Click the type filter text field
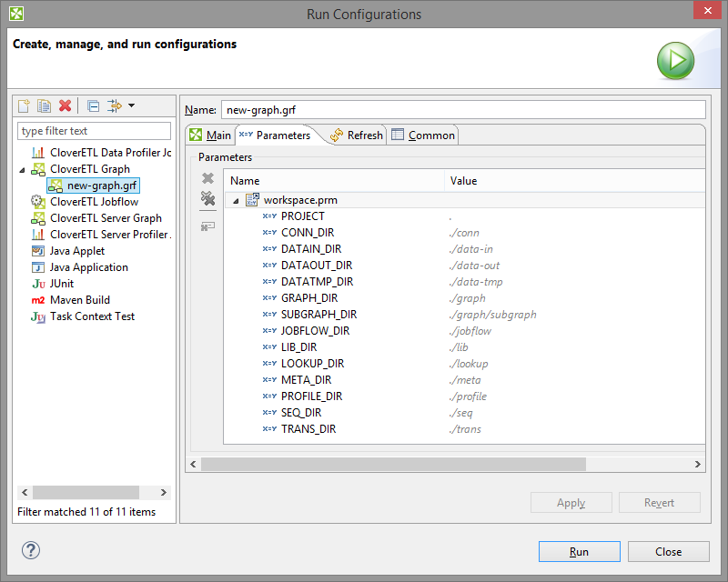 [94, 131]
